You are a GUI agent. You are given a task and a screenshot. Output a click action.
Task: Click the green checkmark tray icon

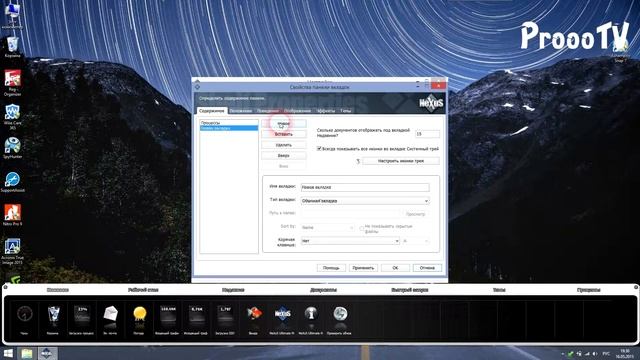(x=571, y=353)
